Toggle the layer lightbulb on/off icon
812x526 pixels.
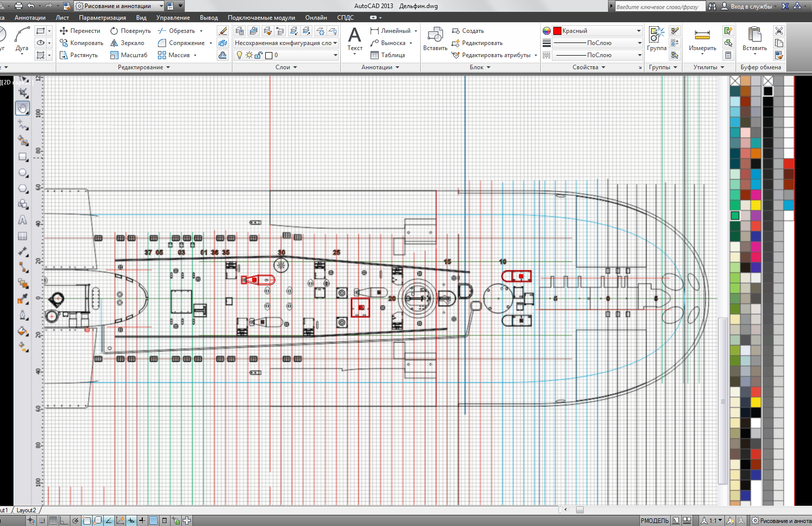click(x=240, y=55)
